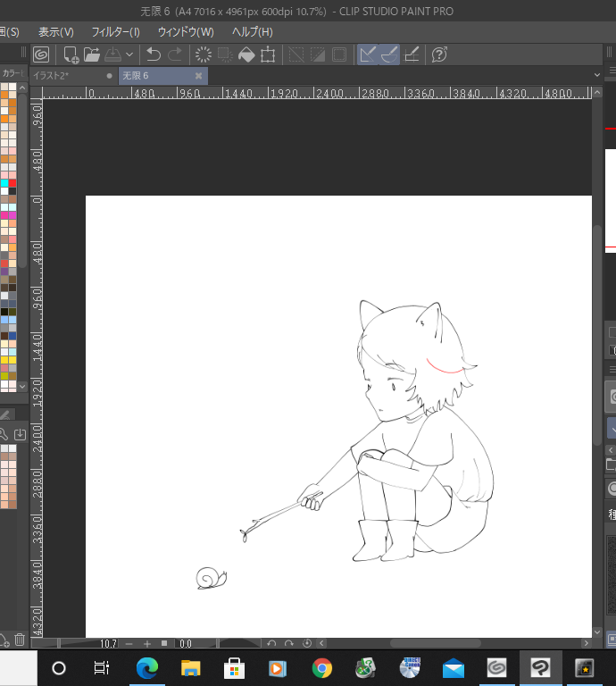Click the Clear (delete) icon
The height and width of the screenshot is (686, 616).
coord(204,54)
